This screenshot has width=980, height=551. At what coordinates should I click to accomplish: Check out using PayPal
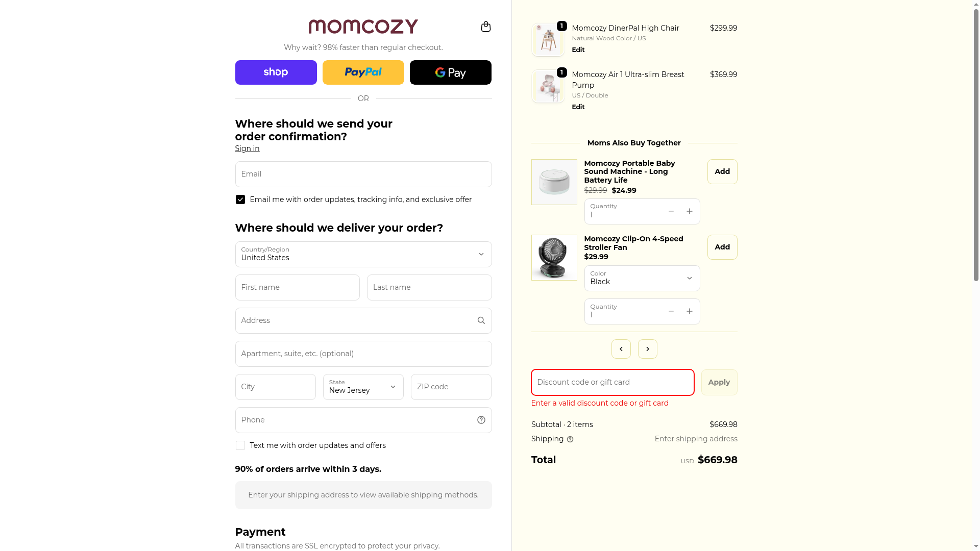pyautogui.click(x=363, y=72)
